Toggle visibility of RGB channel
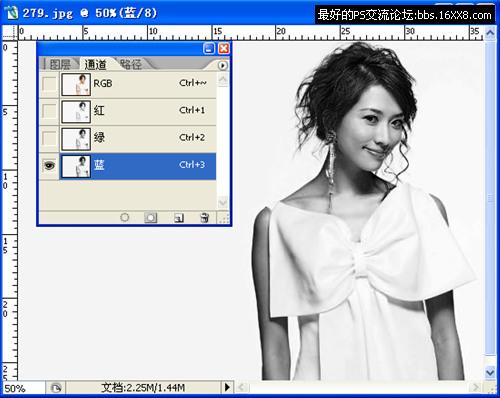 click(49, 84)
